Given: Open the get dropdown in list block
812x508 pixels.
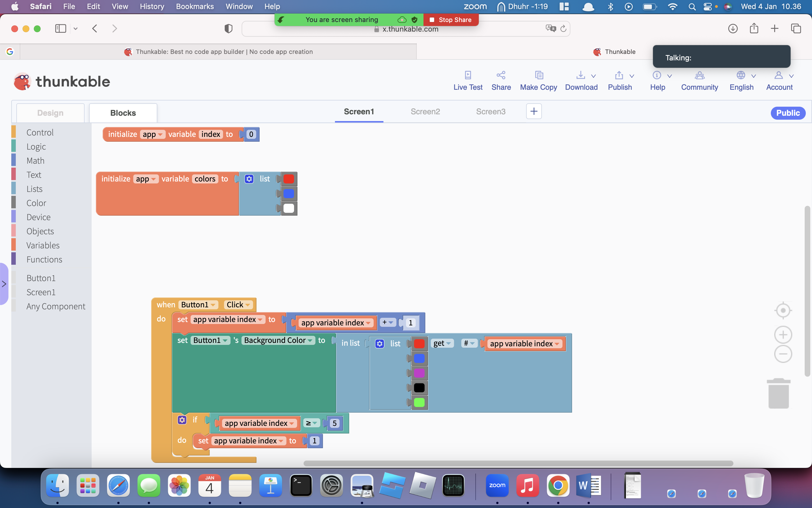Looking at the screenshot, I should pyautogui.click(x=442, y=343).
